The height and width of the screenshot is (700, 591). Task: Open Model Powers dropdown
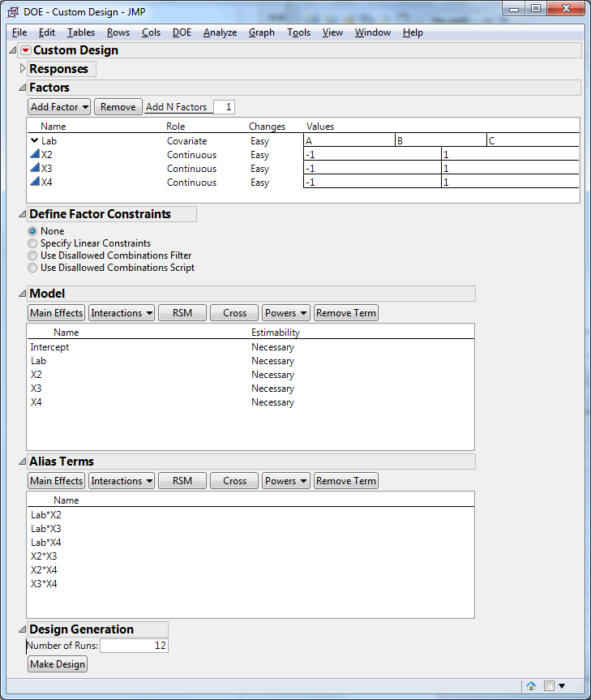click(286, 313)
